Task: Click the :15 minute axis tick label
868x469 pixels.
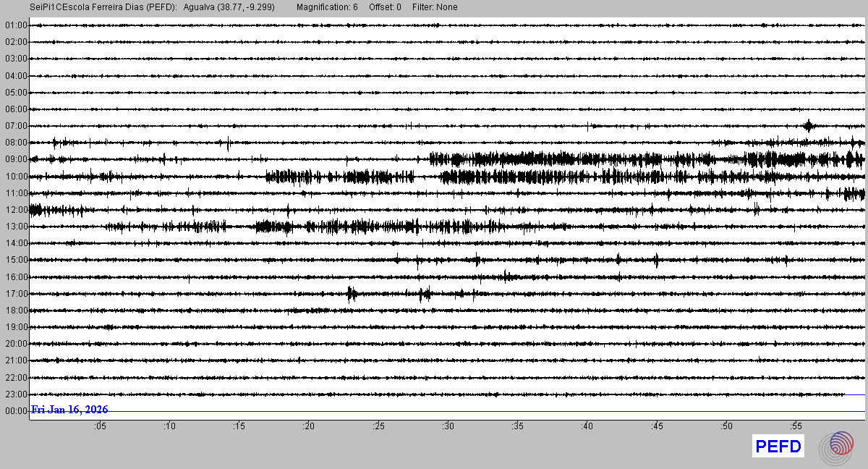Action: [239, 426]
